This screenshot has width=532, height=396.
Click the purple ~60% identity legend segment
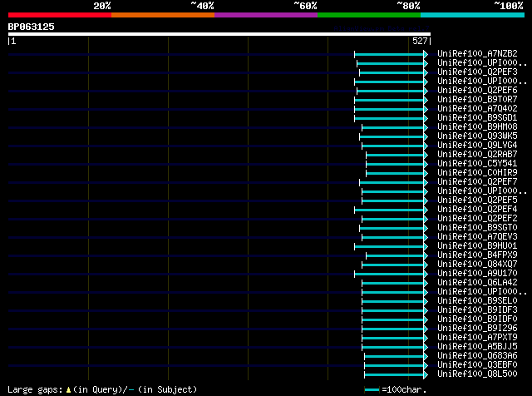(266, 15)
